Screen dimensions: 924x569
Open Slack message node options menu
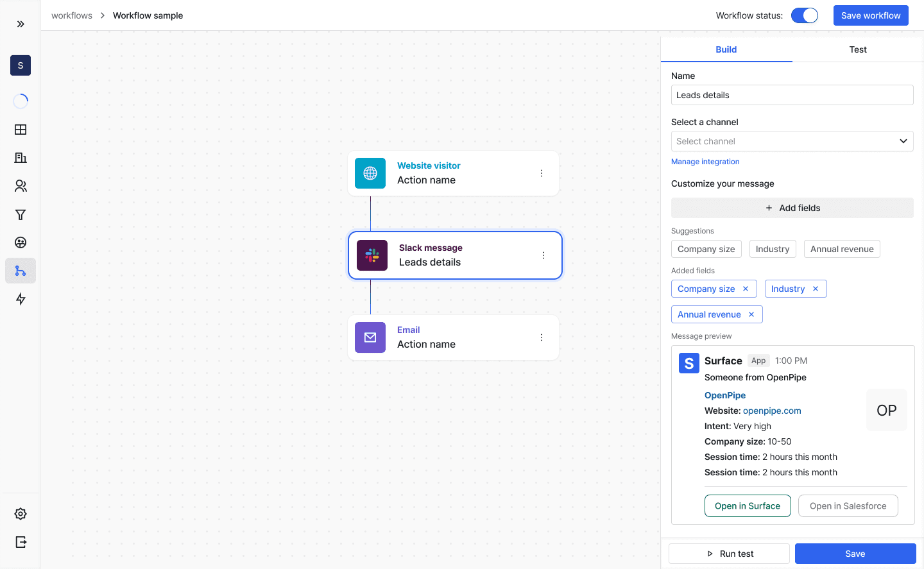pos(543,255)
